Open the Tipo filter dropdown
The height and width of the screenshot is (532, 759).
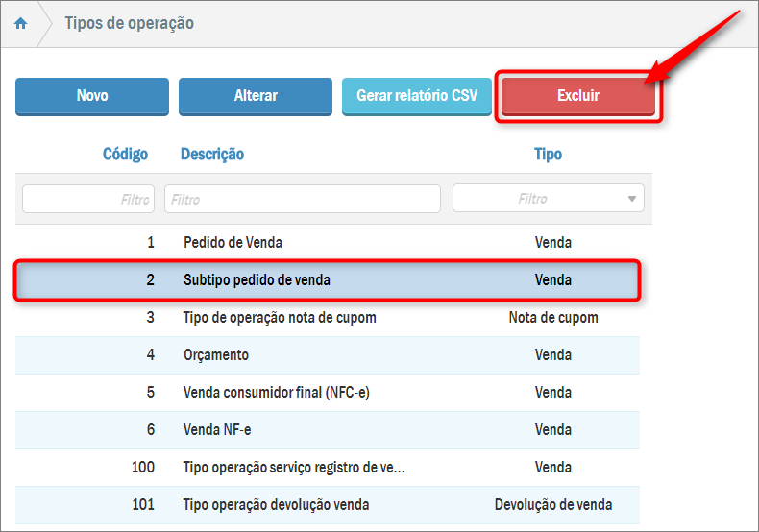[548, 199]
